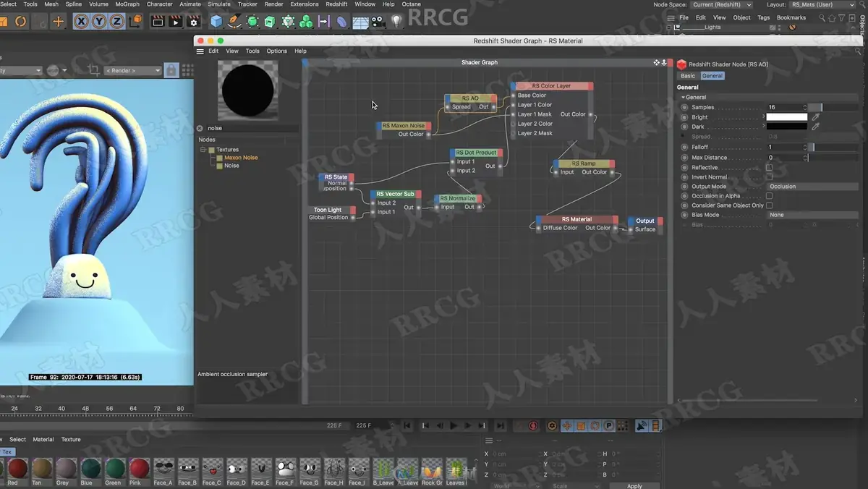Toggle Falloff animation dot

684,147
